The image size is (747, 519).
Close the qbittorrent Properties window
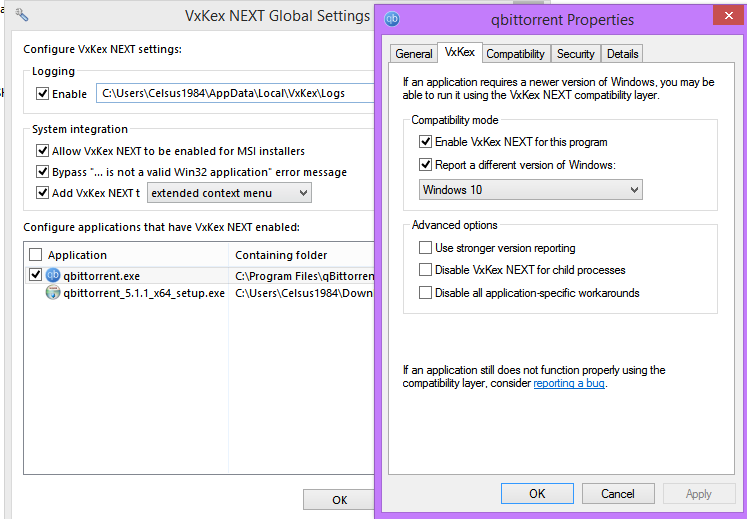coord(729,15)
